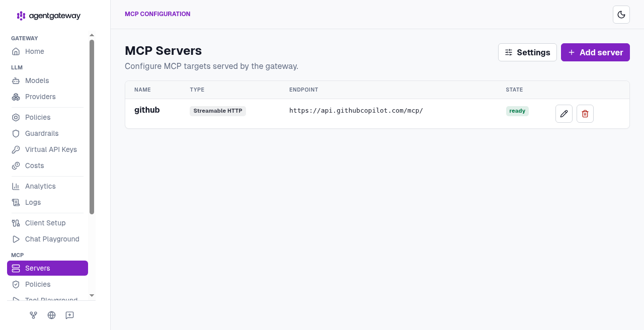
Task: Open the feedback message icon in the sidebar footer
Action: [70, 315]
